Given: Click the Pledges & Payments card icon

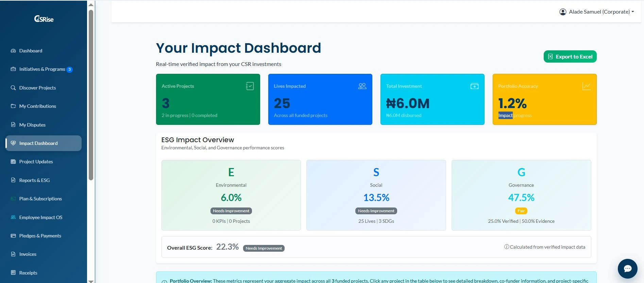Looking at the screenshot, I should pyautogui.click(x=13, y=236).
